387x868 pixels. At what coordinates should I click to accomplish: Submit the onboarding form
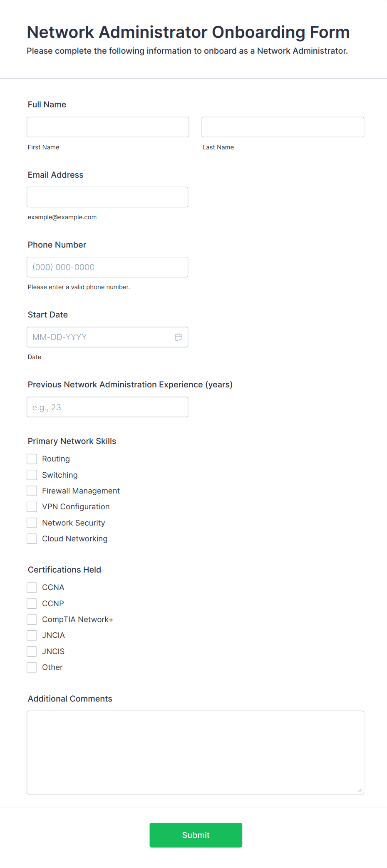click(x=196, y=835)
